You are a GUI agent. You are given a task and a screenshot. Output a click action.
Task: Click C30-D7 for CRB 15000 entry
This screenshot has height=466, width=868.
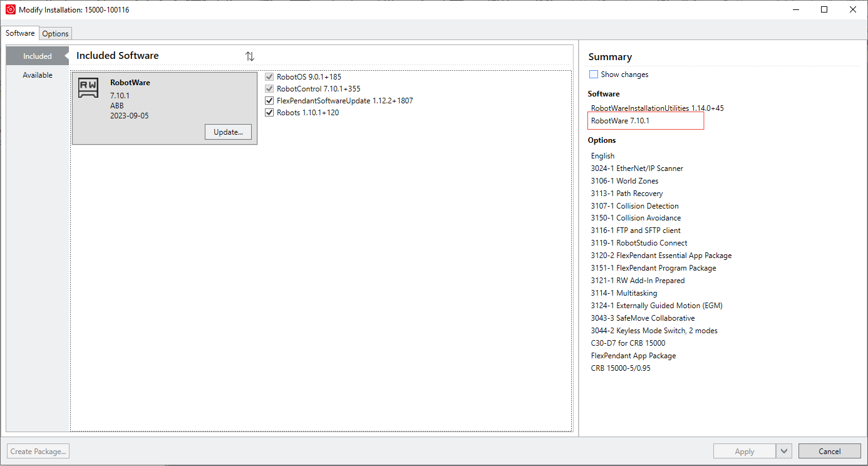coord(628,343)
